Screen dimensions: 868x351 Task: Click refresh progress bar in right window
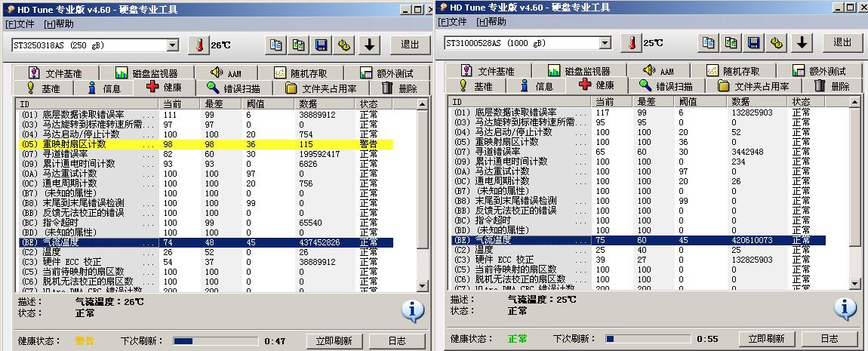coord(647,339)
